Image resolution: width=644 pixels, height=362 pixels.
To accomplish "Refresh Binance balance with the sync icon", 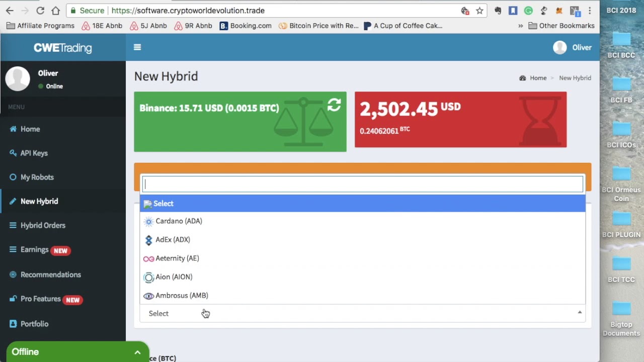I will 334,105.
